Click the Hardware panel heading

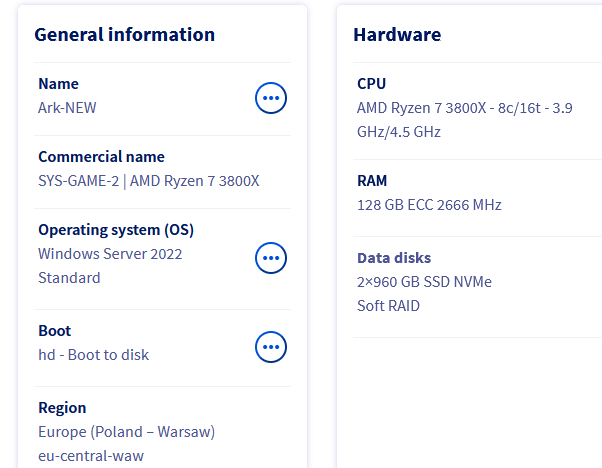point(397,35)
